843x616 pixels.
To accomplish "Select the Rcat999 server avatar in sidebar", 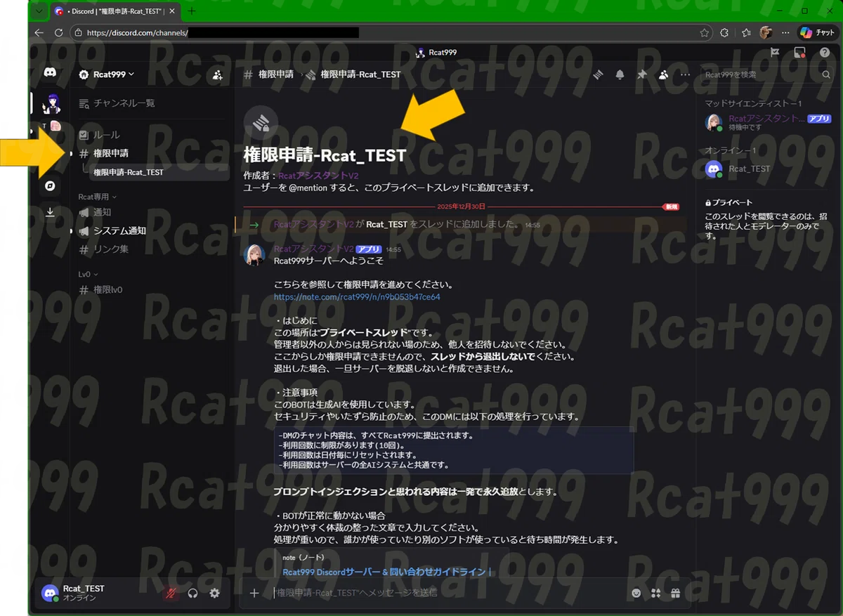I will click(51, 103).
